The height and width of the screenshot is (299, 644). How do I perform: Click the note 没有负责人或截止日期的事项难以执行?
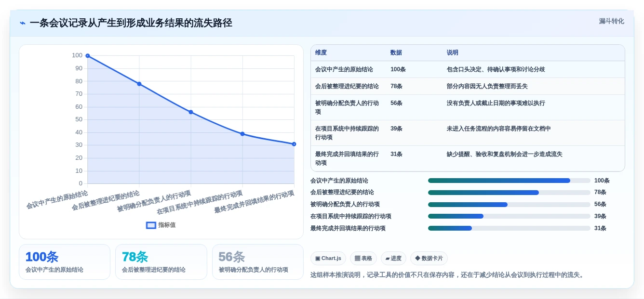(496, 103)
